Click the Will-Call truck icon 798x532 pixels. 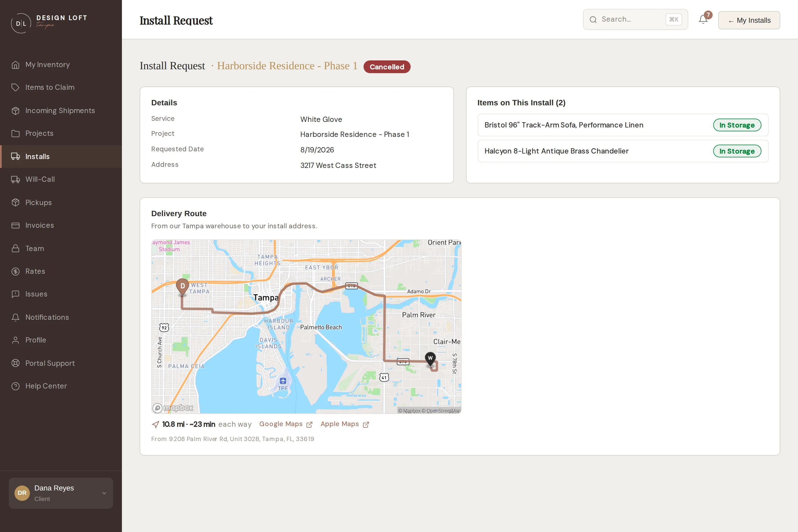[x=15, y=179]
